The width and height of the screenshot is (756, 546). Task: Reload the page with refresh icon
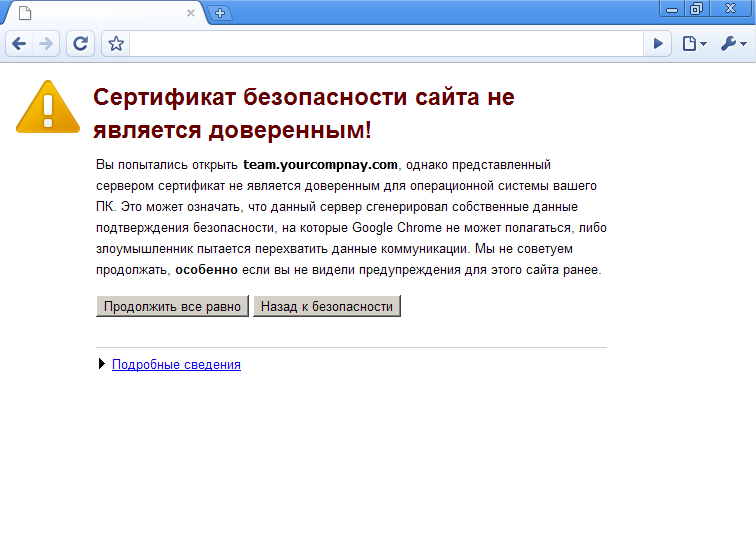[x=80, y=44]
